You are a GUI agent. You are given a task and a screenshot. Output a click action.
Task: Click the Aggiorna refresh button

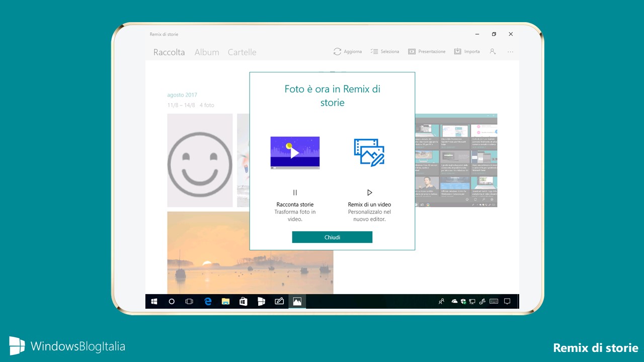click(347, 51)
